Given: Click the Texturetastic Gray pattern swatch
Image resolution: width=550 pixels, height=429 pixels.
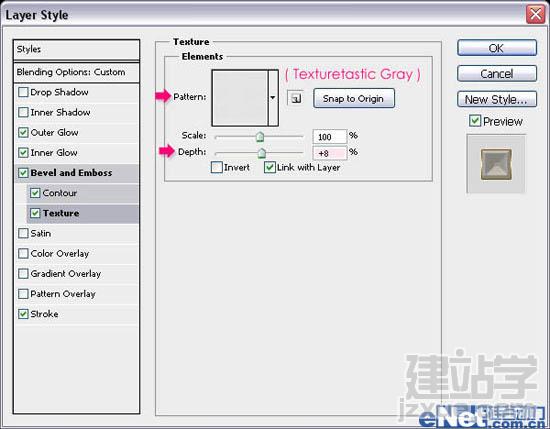Looking at the screenshot, I should pos(240,98).
